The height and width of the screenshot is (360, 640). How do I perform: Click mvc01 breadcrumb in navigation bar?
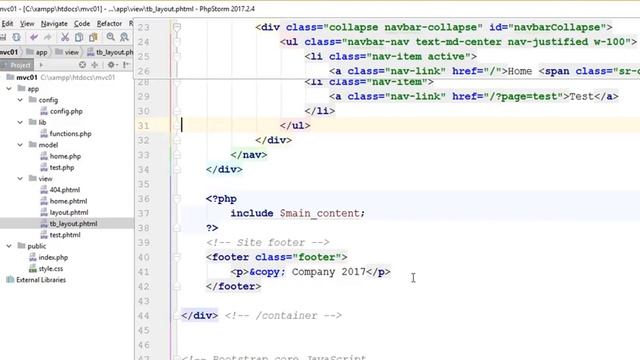click(x=9, y=52)
